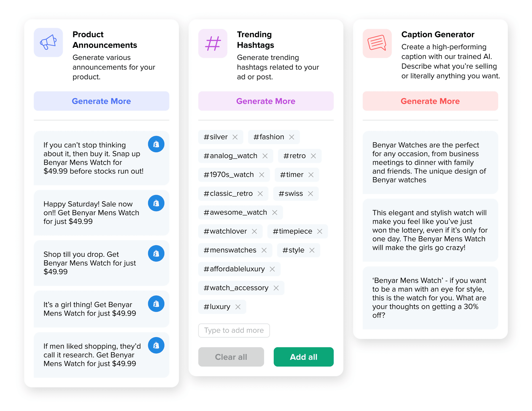
Task: Remove the #menswatches hashtag tag
Action: coord(264,250)
